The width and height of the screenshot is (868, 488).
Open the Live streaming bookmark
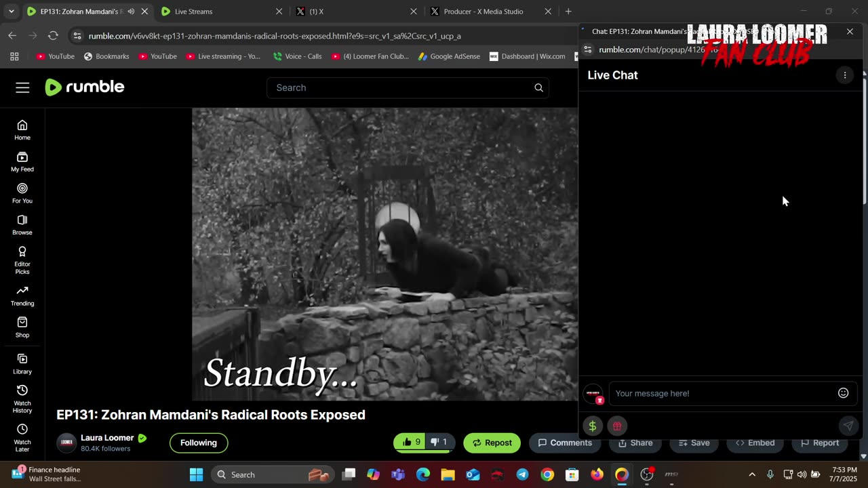223,56
